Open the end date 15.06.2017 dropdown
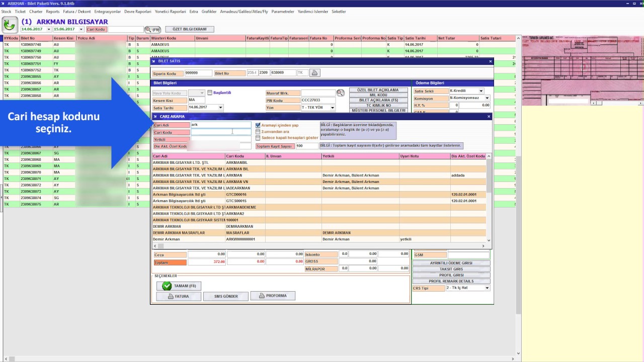Image resolution: width=644 pixels, height=362 pixels. [82, 30]
